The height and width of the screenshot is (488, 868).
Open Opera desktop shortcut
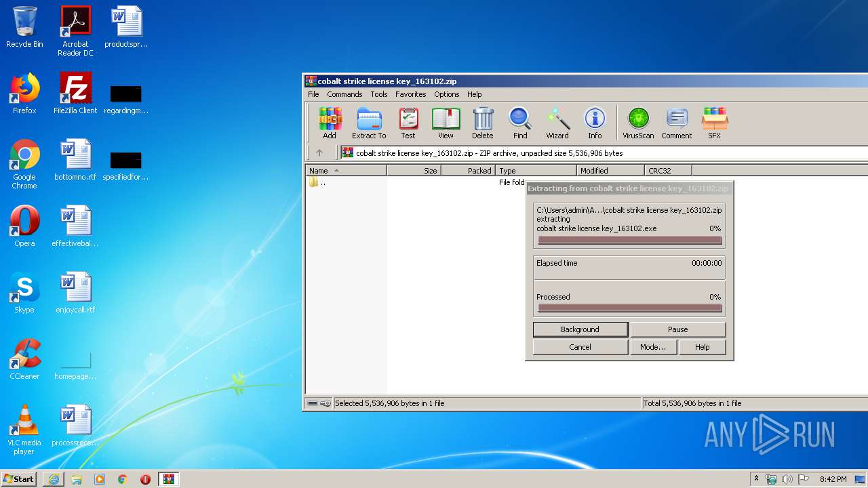pyautogui.click(x=24, y=226)
